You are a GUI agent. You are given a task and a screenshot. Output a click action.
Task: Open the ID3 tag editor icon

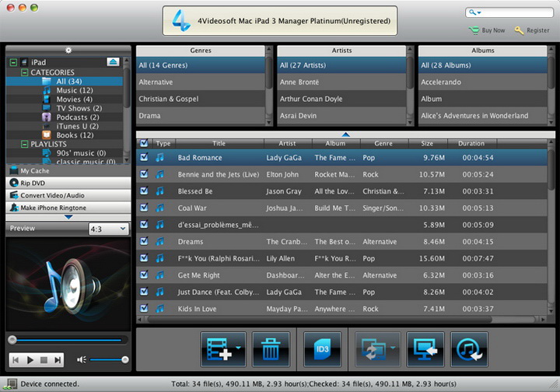pyautogui.click(x=322, y=349)
